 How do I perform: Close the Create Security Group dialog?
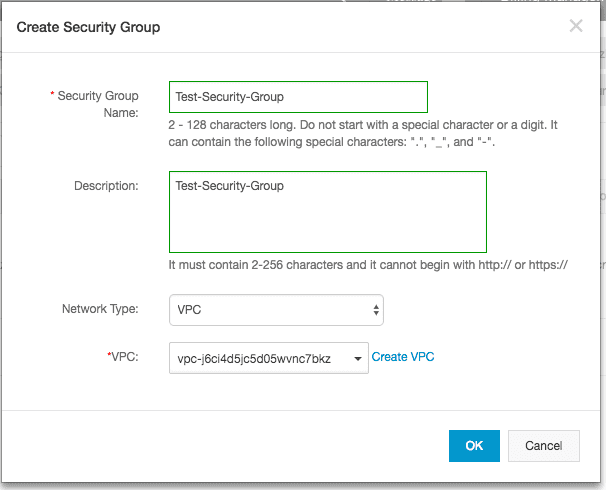576,26
